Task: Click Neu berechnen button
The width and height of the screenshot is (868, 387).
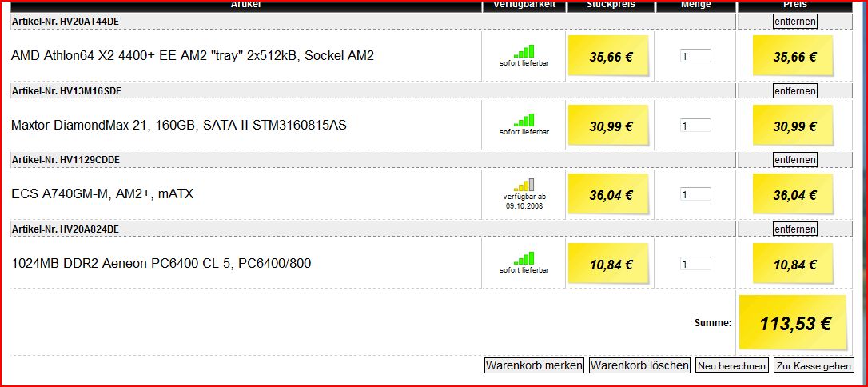Action: coord(732,366)
